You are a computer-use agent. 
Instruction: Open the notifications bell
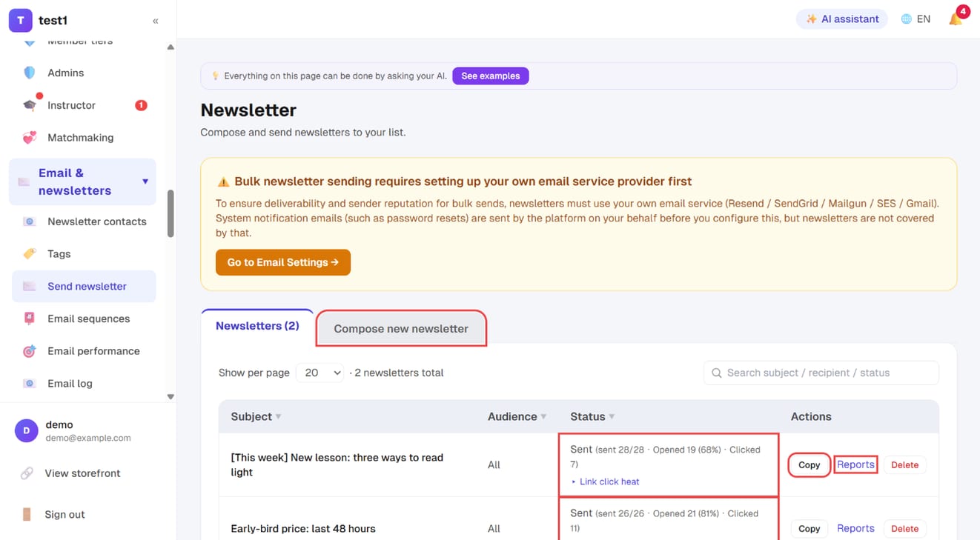(956, 19)
